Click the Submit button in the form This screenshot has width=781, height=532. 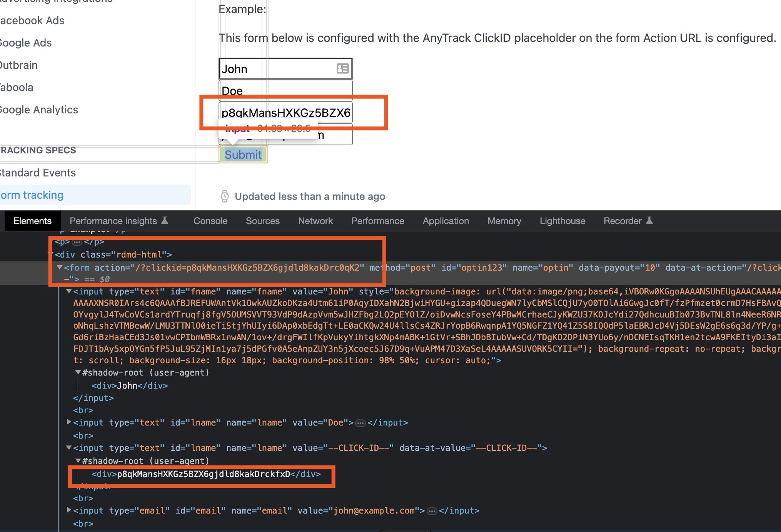[243, 155]
